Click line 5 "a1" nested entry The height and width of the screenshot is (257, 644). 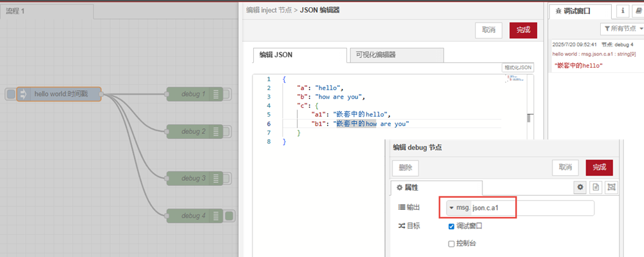pos(351,115)
